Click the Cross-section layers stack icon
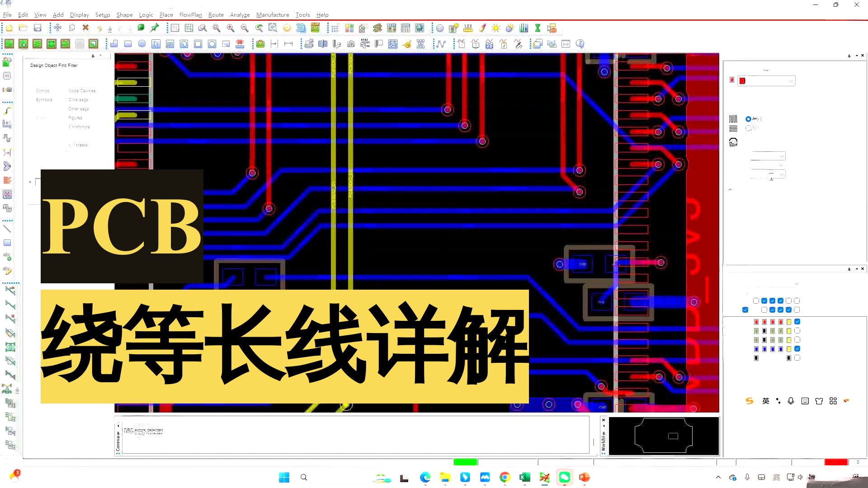The image size is (868, 488). (x=377, y=28)
